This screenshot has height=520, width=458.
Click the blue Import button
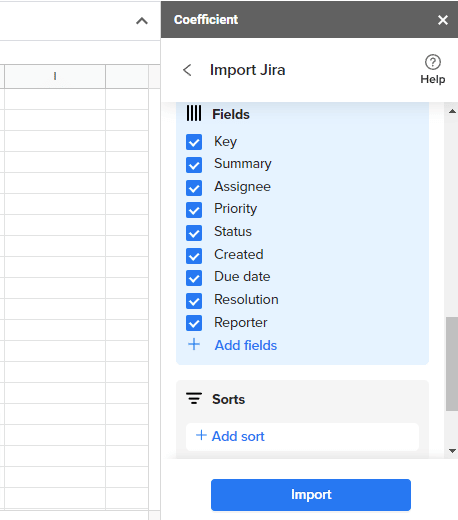point(311,495)
